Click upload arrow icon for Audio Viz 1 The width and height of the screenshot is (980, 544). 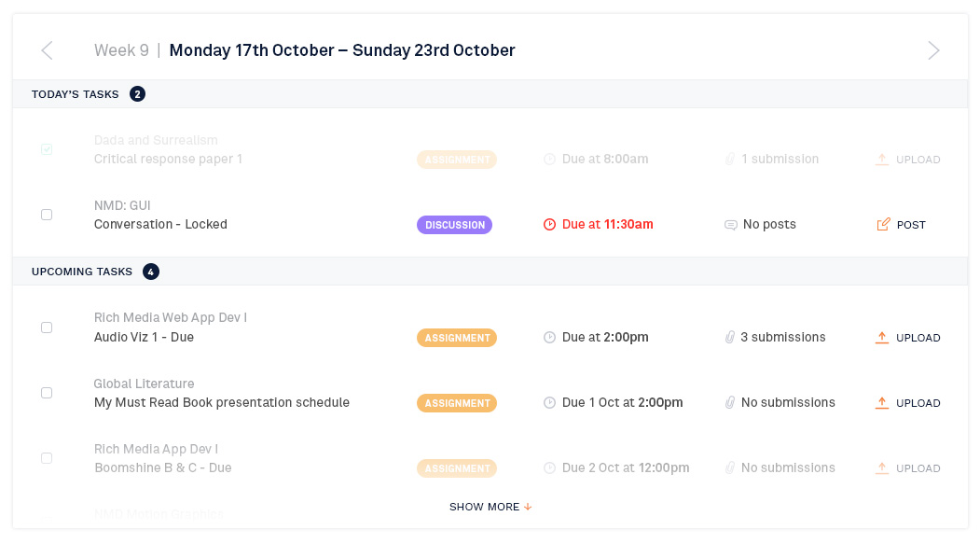tap(882, 338)
